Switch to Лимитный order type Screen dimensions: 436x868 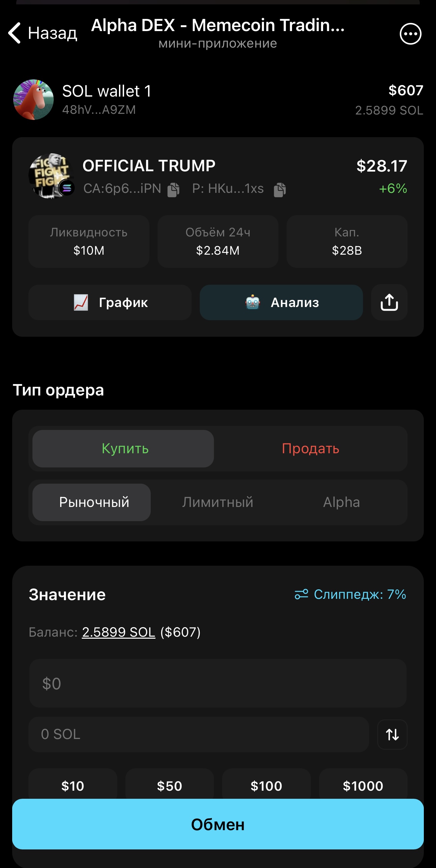[x=218, y=502]
